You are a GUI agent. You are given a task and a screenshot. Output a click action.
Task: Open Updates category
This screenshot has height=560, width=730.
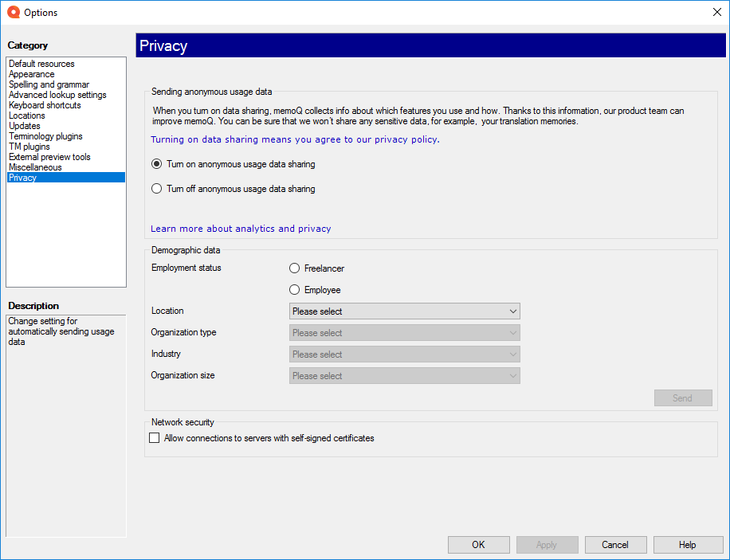[66, 126]
